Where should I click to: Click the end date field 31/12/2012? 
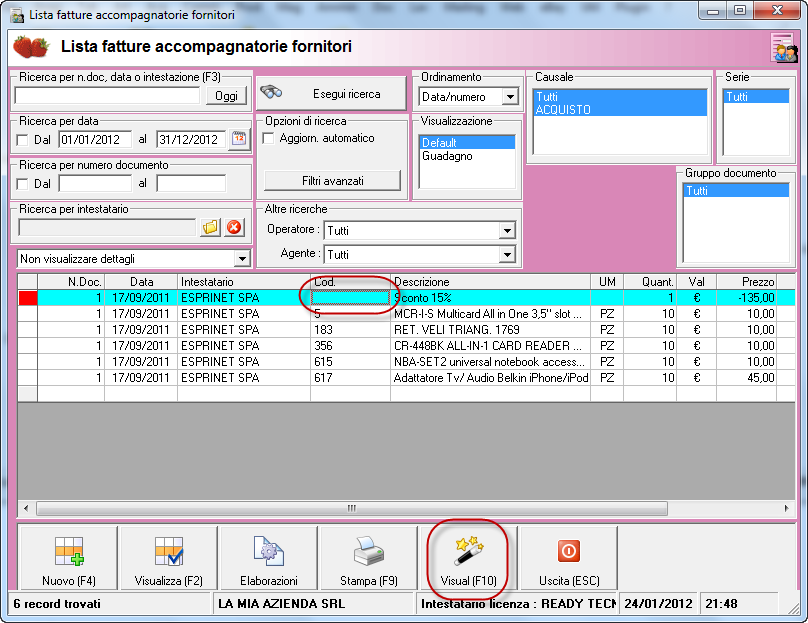(x=191, y=139)
